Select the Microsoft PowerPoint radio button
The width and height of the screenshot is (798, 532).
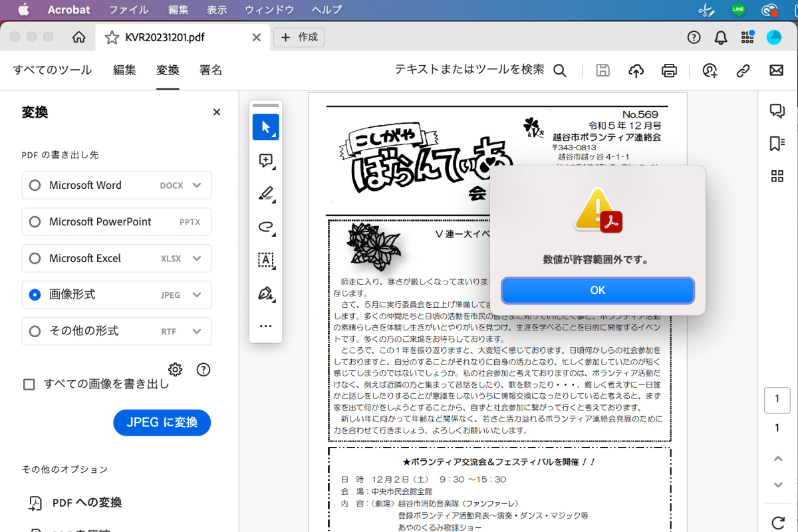pyautogui.click(x=35, y=222)
